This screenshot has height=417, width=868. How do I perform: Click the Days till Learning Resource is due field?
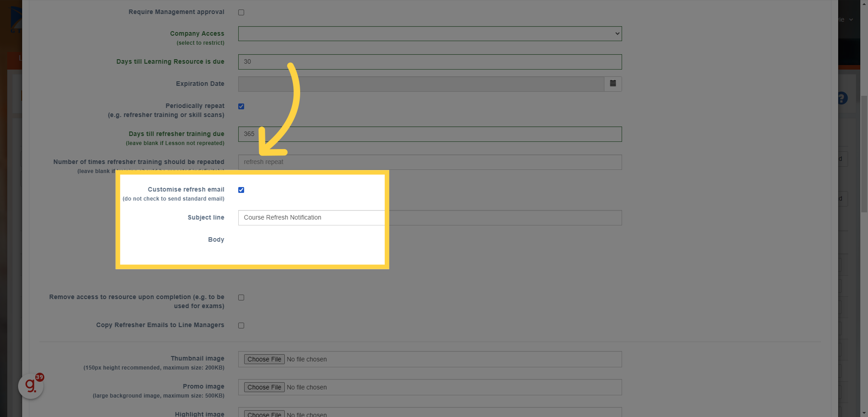pyautogui.click(x=430, y=61)
